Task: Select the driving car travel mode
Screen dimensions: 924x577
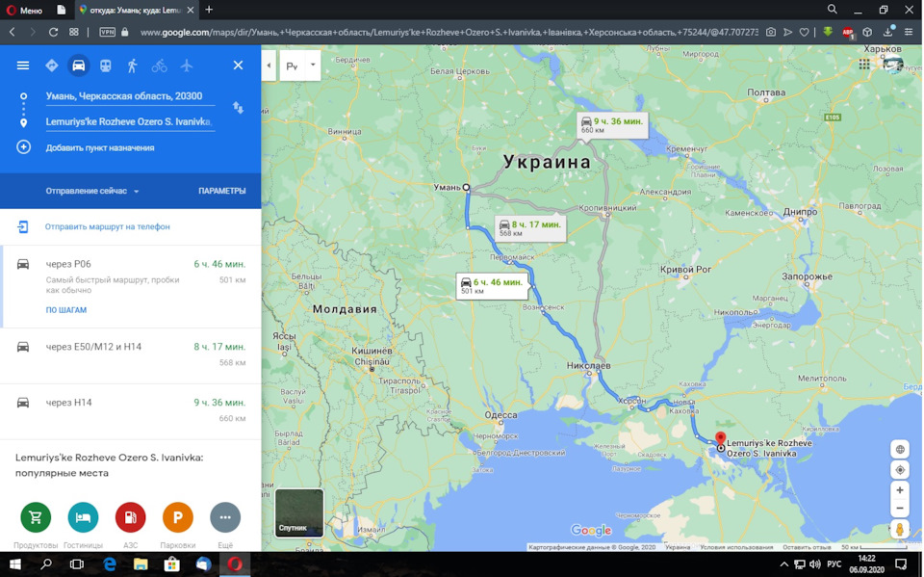Action: (78, 66)
